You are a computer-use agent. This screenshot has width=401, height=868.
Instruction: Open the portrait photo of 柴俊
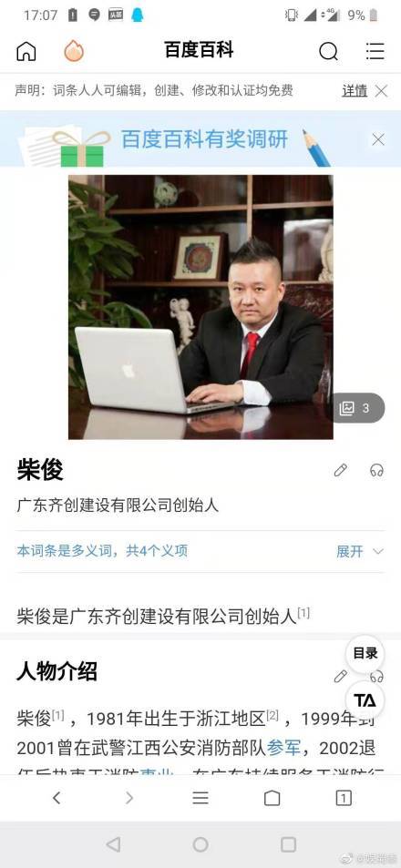pos(200,307)
